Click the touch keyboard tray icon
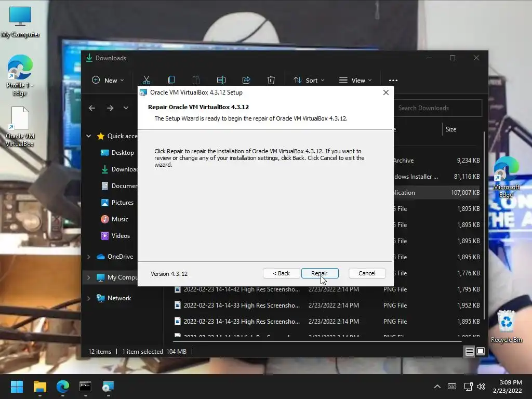532x399 pixels. 452,387
